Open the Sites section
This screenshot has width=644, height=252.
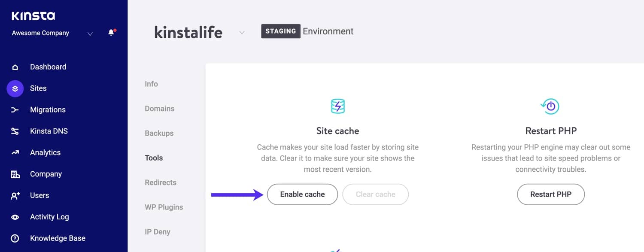(38, 88)
